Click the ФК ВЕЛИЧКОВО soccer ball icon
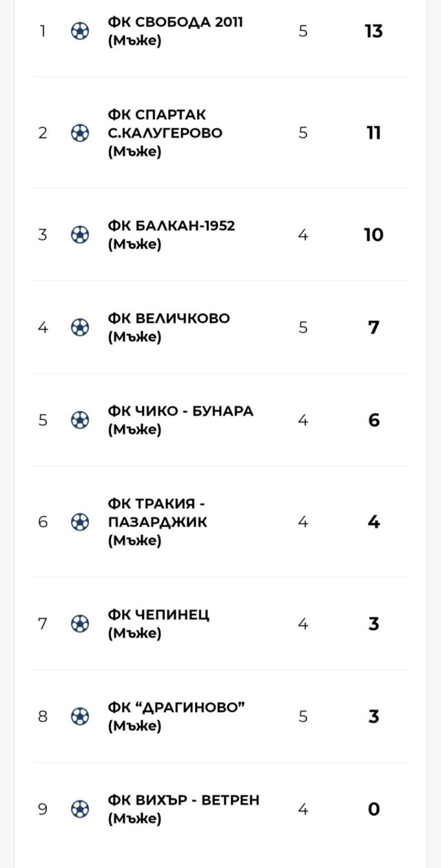Viewport: 441px width, 868px height. point(80,327)
